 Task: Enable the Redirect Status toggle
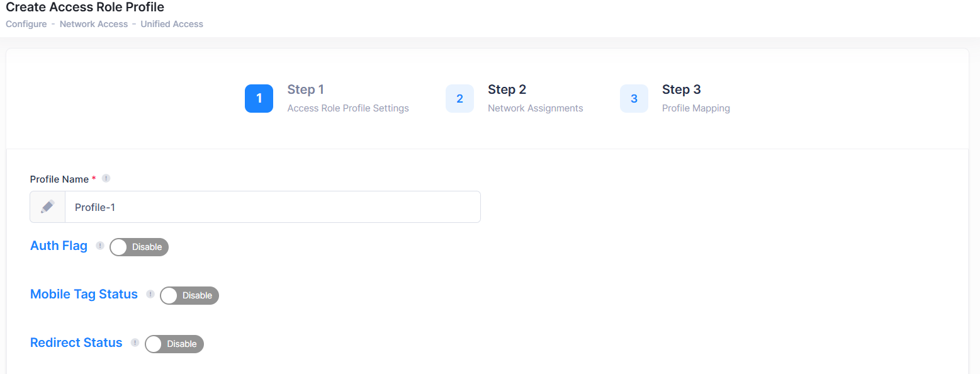tap(174, 344)
